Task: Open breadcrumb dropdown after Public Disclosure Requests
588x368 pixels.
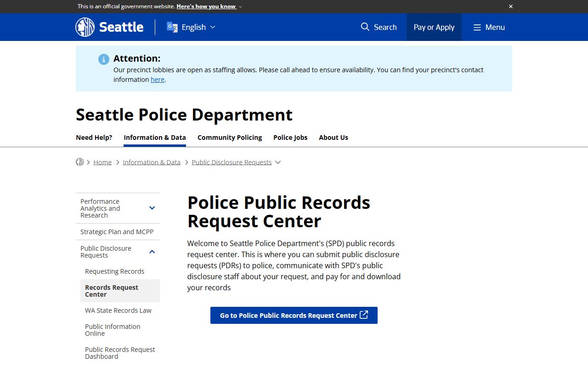Action: (278, 162)
